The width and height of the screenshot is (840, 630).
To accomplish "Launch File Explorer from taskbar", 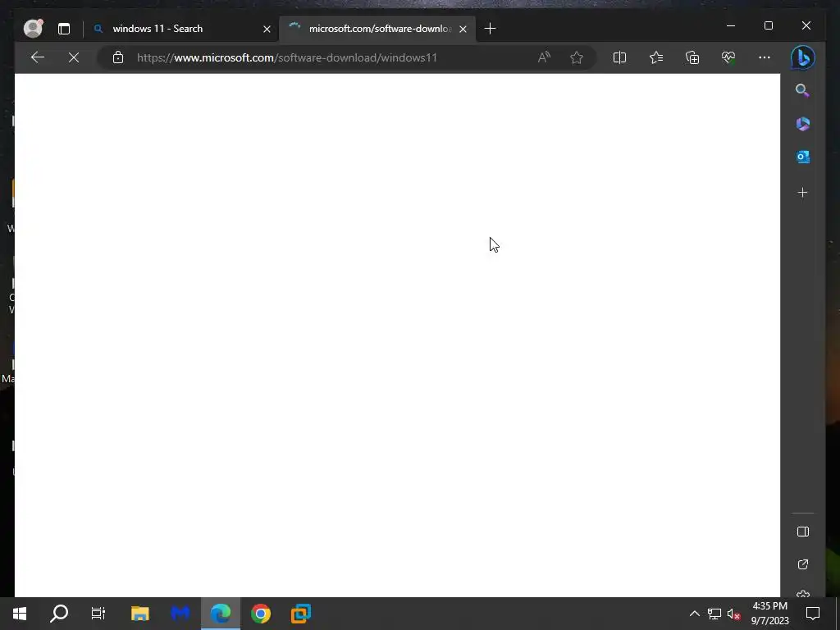I will (139, 614).
